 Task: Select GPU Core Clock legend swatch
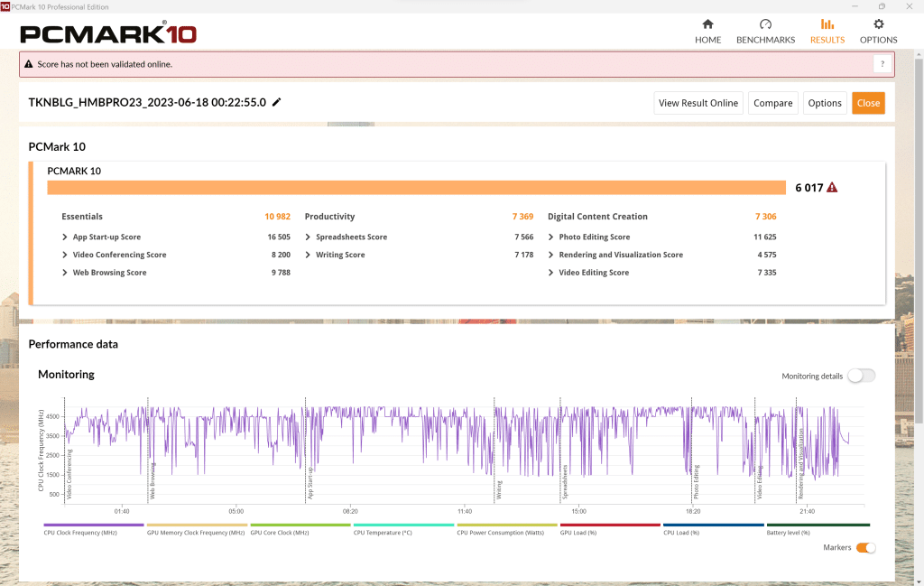click(300, 525)
